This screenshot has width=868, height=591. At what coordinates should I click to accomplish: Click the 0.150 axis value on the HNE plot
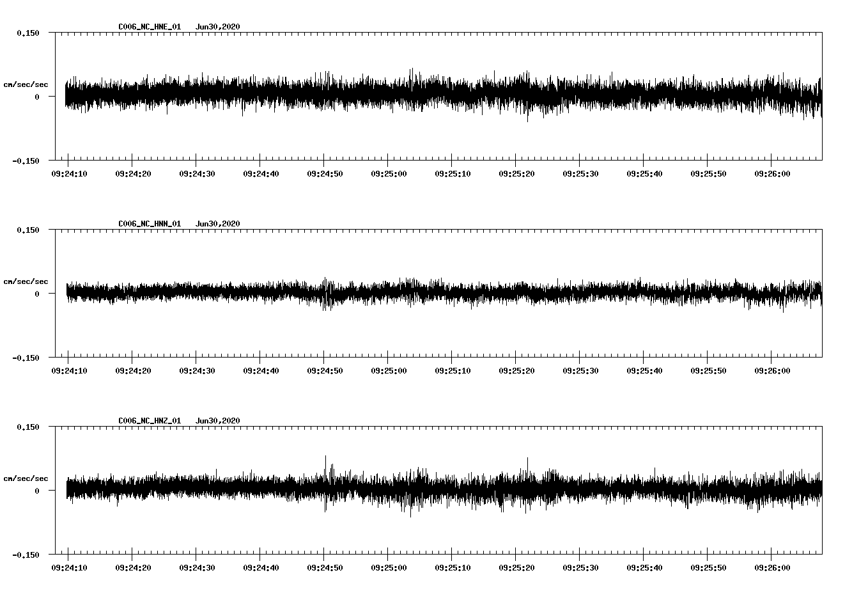[x=28, y=33]
